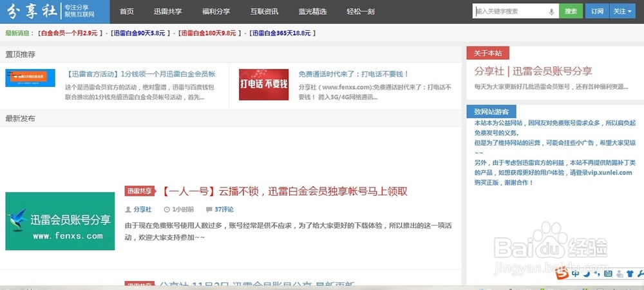Click the 关于本站 sidebar header

(x=488, y=53)
